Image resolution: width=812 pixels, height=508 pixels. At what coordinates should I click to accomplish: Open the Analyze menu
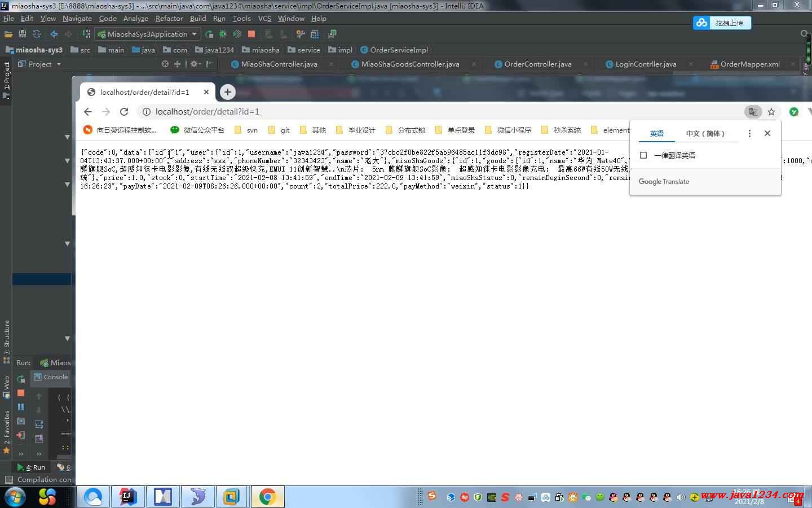point(135,18)
